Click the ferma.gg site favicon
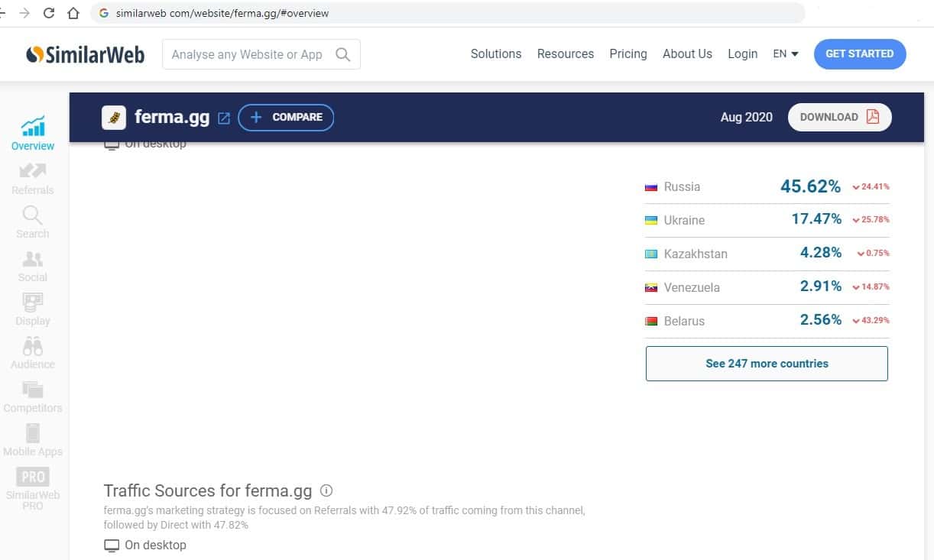 [114, 117]
